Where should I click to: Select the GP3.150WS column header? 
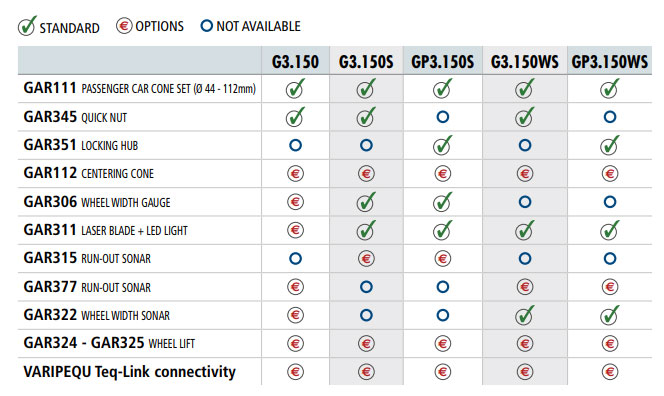(x=610, y=62)
